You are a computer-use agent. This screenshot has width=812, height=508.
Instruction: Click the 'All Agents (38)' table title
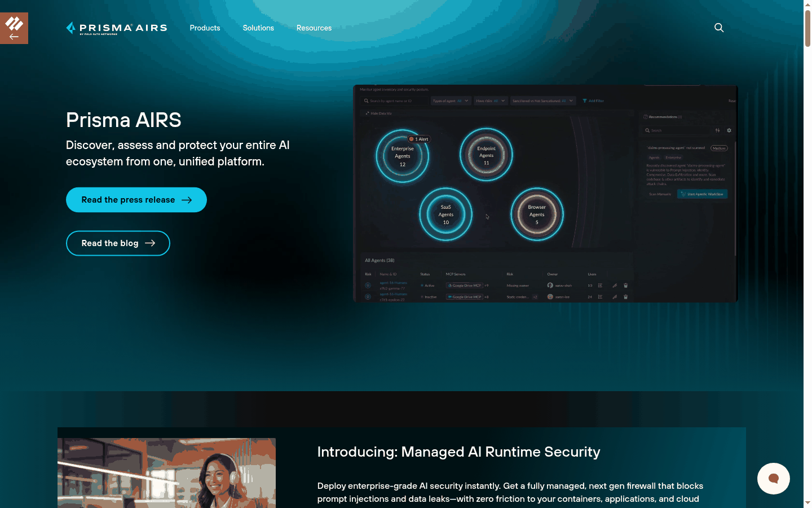[x=379, y=260]
